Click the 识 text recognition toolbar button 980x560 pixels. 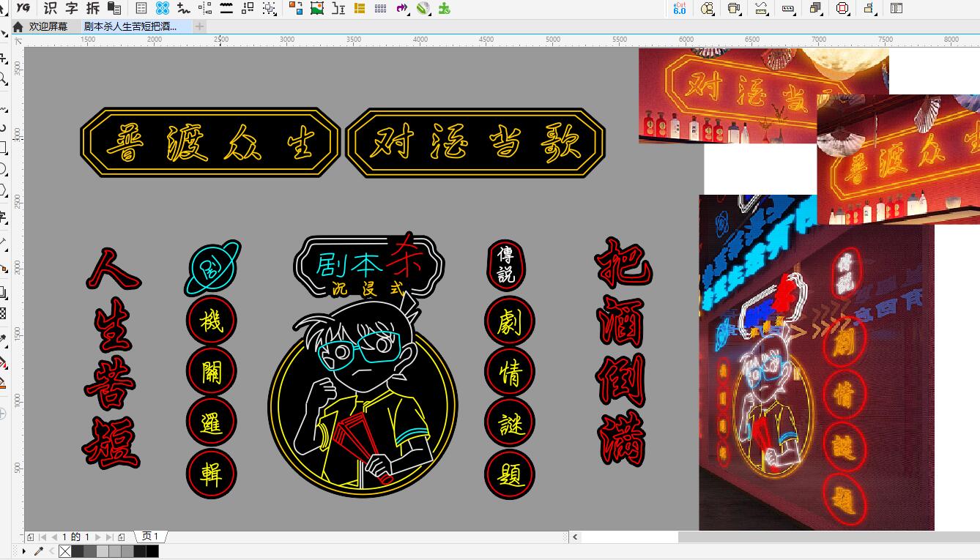[x=50, y=8]
